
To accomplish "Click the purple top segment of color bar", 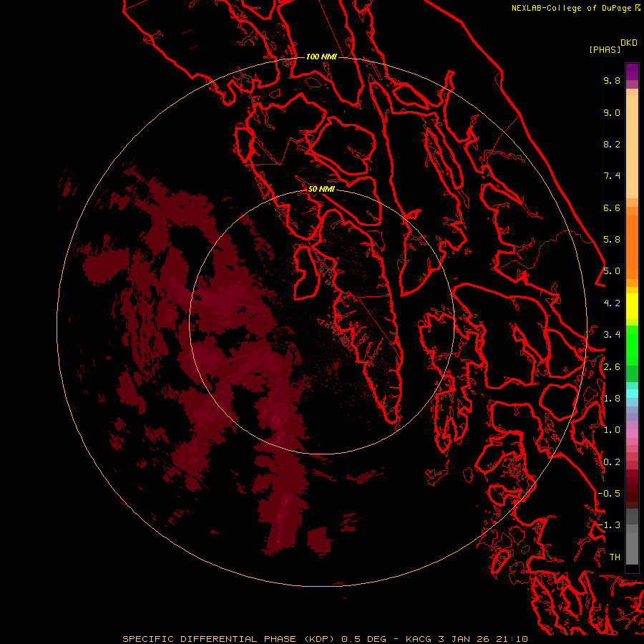I will point(632,72).
